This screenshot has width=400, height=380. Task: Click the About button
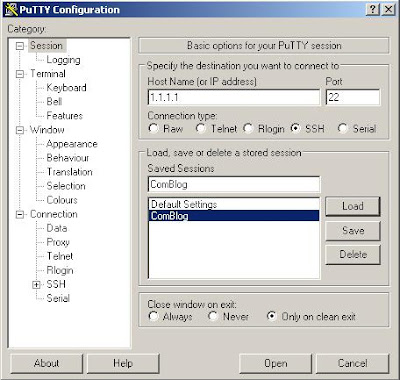(x=46, y=363)
